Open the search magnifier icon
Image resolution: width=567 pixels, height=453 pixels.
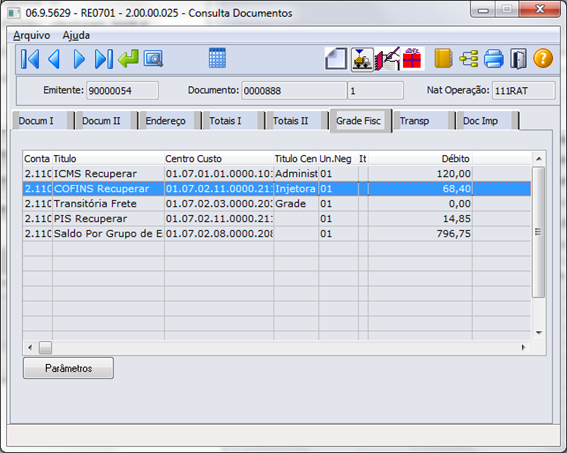[153, 59]
